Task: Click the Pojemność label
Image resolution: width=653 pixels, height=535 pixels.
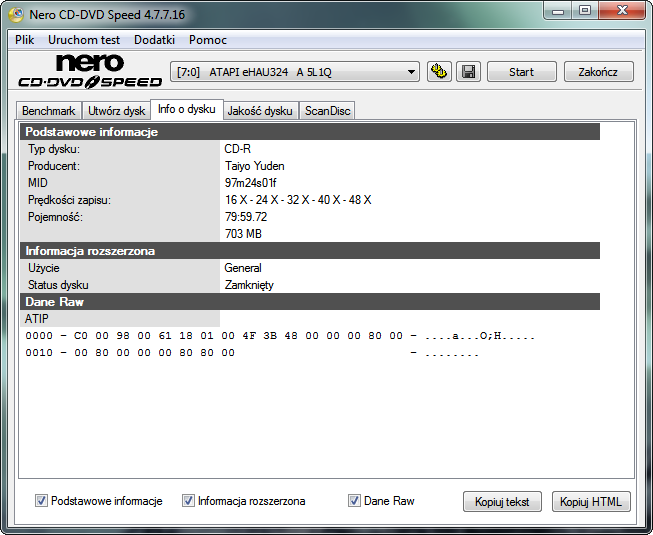Action: (55, 217)
